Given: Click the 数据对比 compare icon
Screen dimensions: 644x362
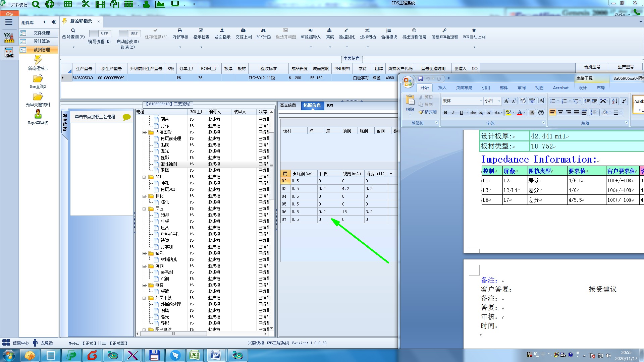Looking at the screenshot, I should click(346, 31).
